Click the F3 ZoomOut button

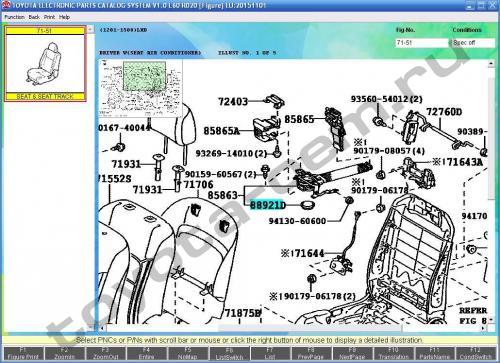105,353
